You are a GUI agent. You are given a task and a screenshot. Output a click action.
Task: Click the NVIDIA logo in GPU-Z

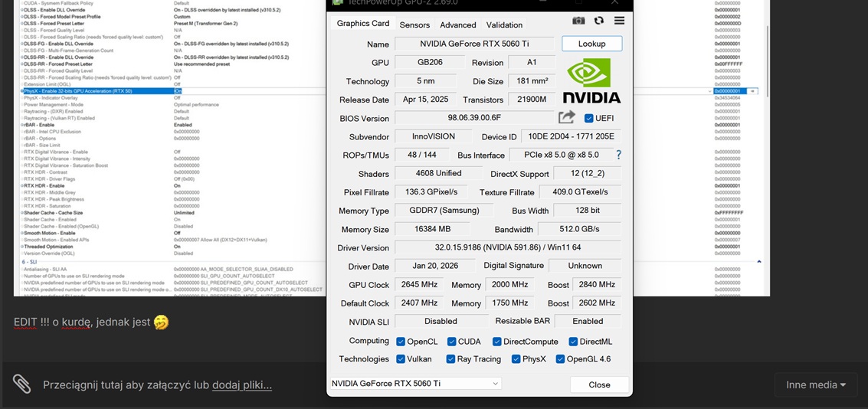pyautogui.click(x=591, y=80)
